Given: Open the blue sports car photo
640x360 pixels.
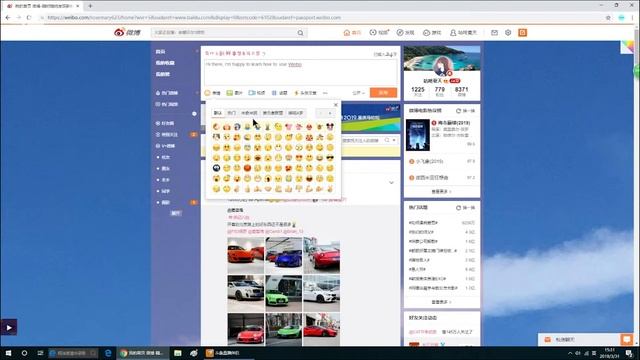Looking at the screenshot, I should (284, 255).
